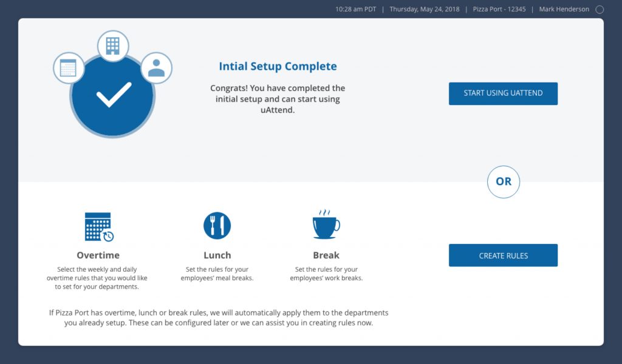Click the OR circle badge
The height and width of the screenshot is (364, 622).
click(504, 182)
